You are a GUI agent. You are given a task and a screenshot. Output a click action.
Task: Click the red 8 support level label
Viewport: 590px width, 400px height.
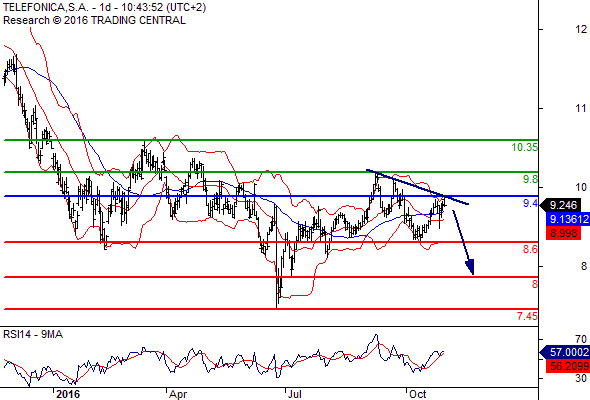click(535, 284)
